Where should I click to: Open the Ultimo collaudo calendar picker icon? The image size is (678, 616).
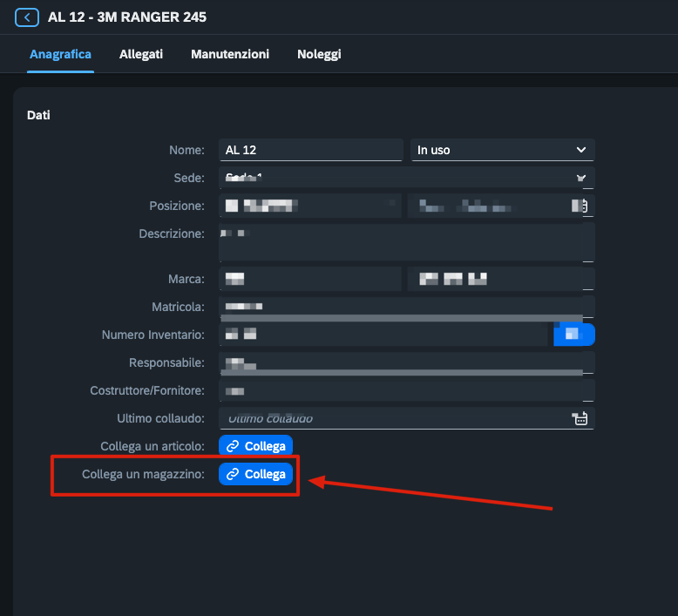tap(580, 418)
